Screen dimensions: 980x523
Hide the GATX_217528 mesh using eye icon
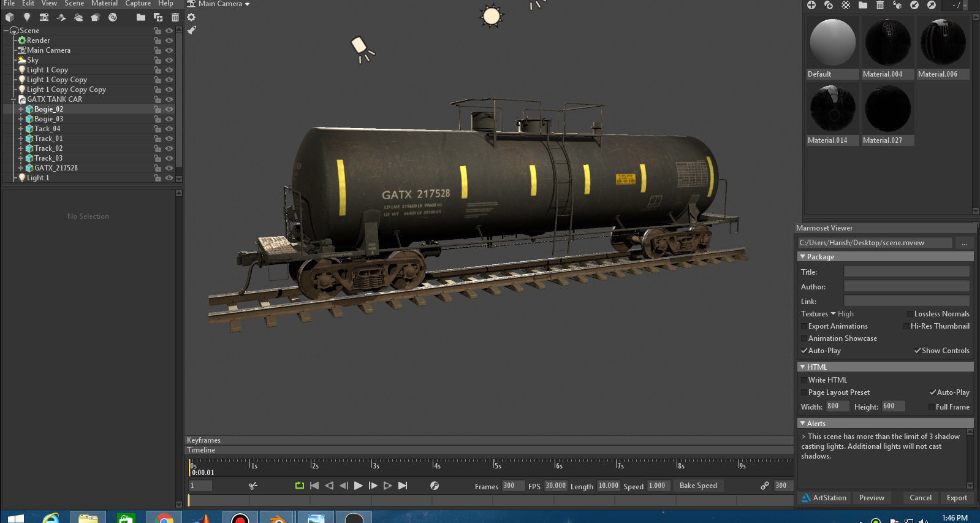[169, 168]
